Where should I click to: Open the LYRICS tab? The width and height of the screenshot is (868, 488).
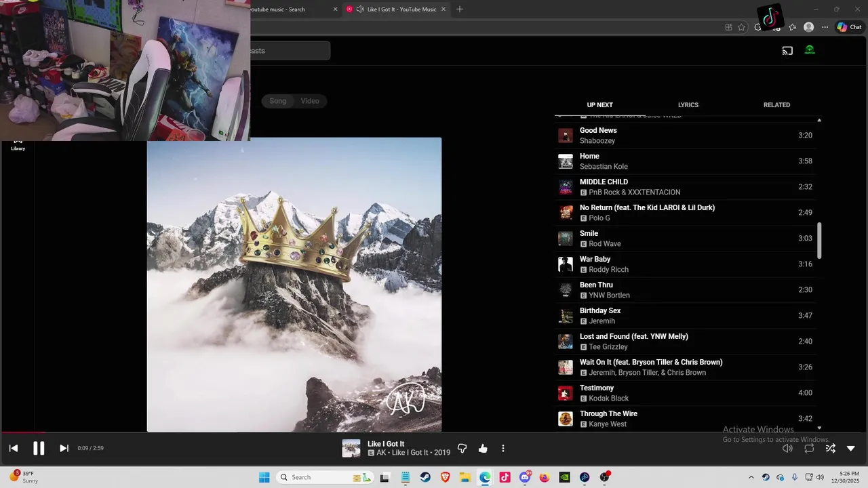688,105
